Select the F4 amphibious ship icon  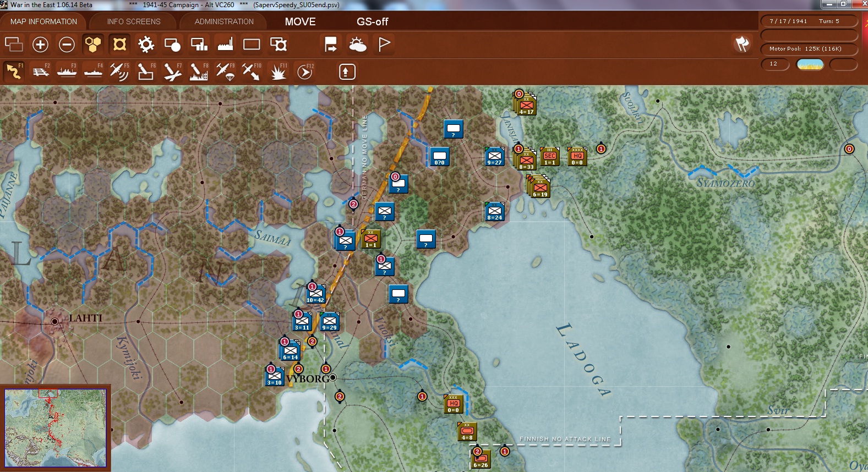pos(94,72)
